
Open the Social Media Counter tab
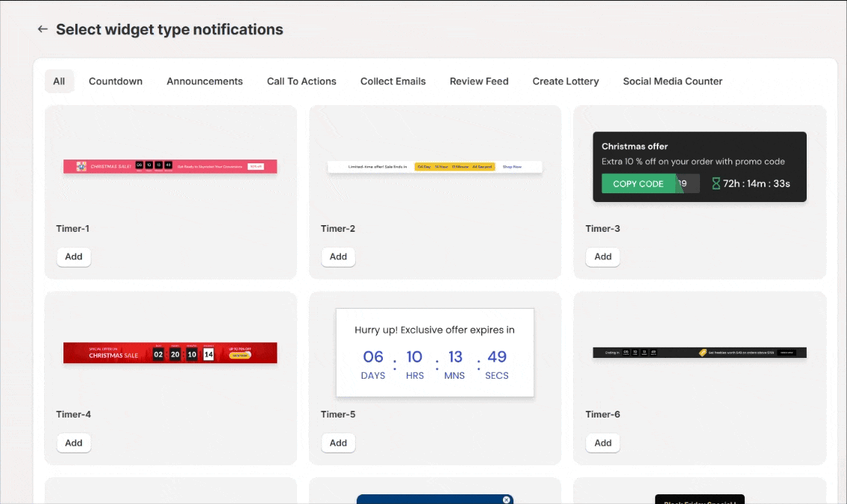coord(672,81)
